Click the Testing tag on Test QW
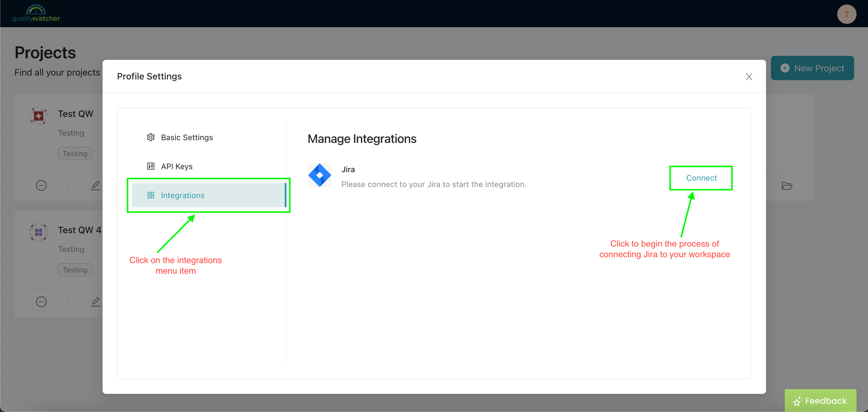Viewport: 868px width, 412px height. pos(75,154)
